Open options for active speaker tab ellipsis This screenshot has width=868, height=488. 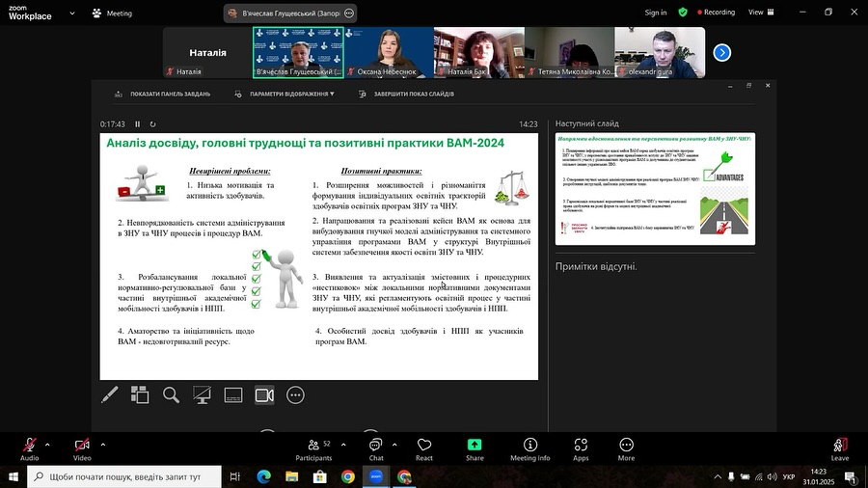[x=349, y=14]
